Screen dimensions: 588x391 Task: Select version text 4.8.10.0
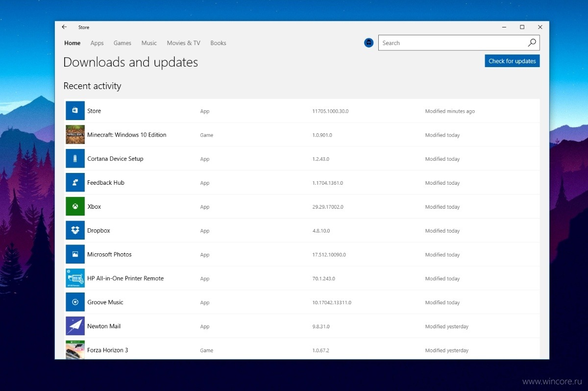pyautogui.click(x=321, y=231)
